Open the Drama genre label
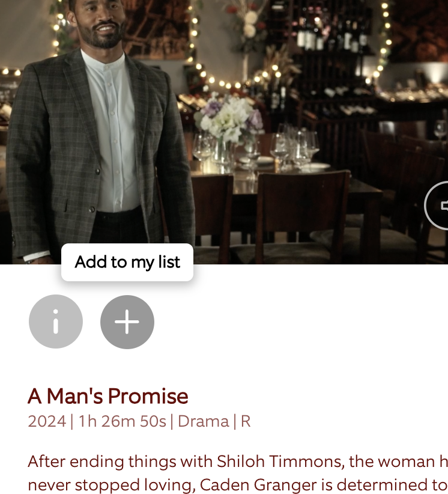Viewport: 448px width, 494px height. 204,421
